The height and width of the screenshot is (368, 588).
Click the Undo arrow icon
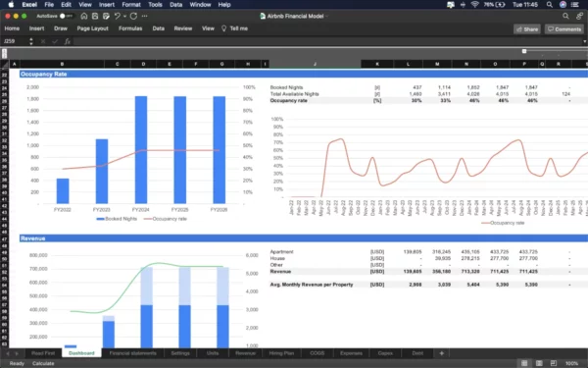tap(118, 16)
